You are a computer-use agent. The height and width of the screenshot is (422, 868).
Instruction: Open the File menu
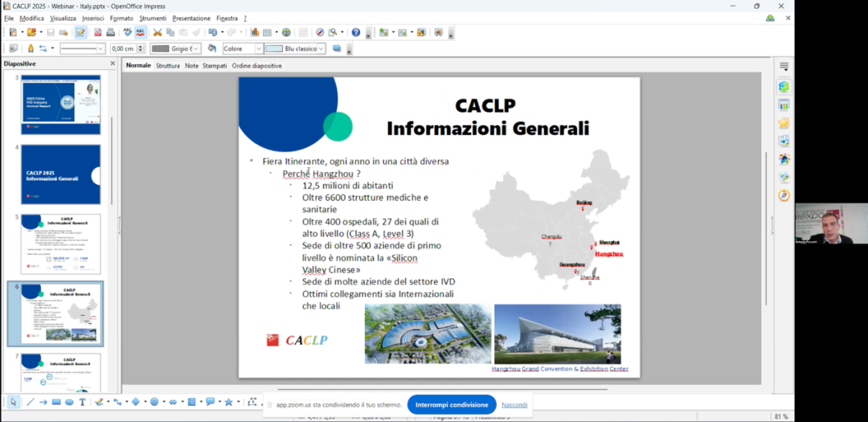point(9,18)
